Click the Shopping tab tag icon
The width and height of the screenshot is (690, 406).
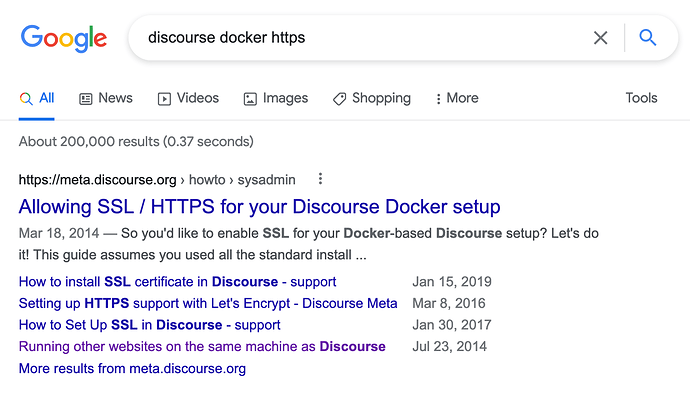pyautogui.click(x=339, y=99)
